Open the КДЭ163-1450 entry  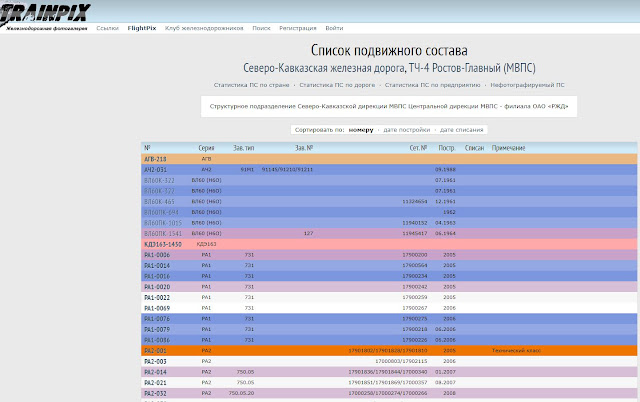pos(163,244)
